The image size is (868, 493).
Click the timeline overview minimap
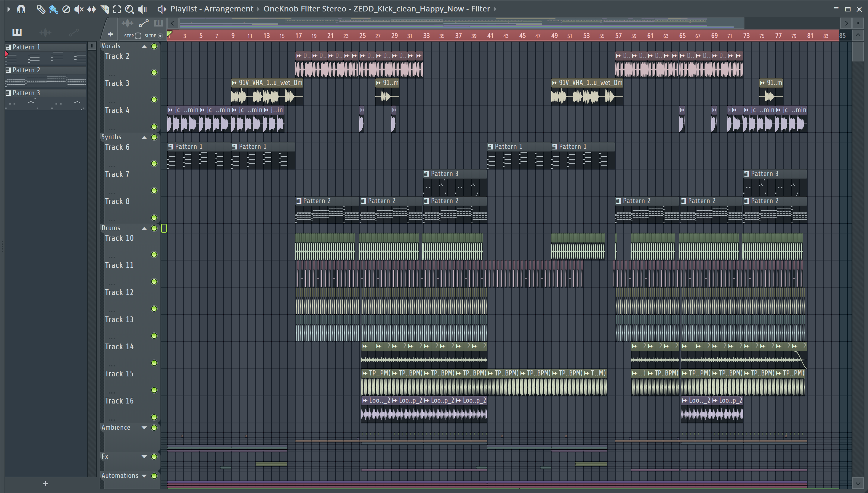tap(461, 24)
